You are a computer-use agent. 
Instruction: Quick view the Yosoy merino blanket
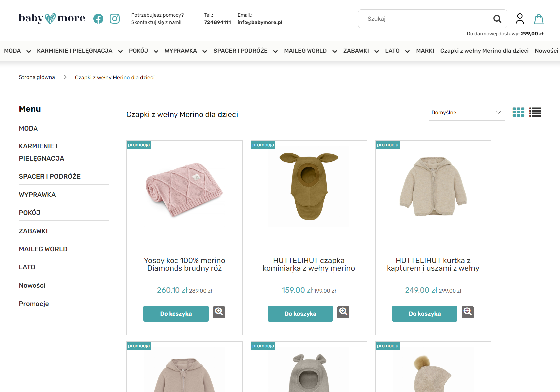coord(219,312)
